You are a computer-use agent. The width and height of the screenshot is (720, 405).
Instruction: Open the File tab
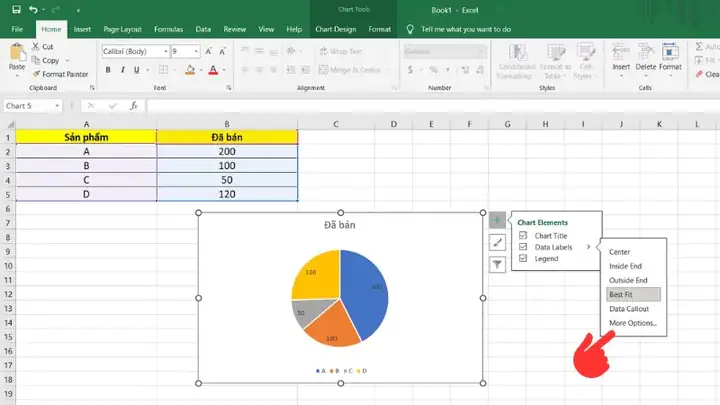point(17,29)
